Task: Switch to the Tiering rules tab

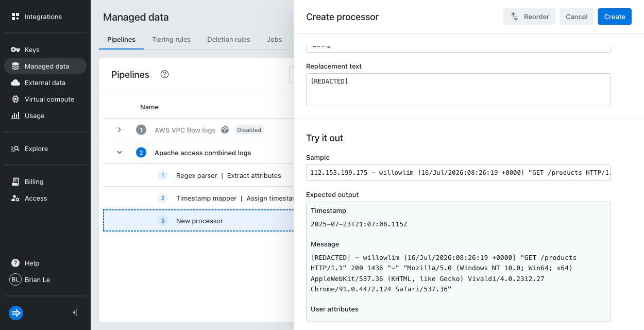Action: 171,39
